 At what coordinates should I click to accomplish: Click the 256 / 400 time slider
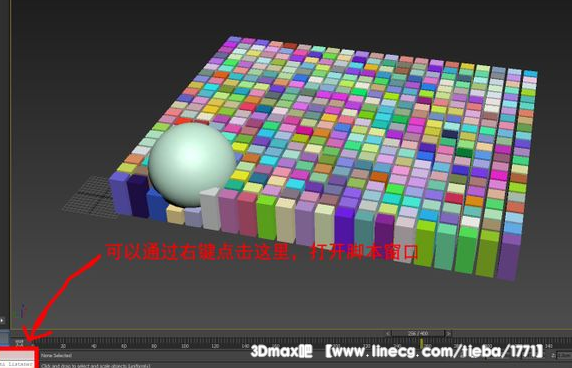tap(418, 333)
